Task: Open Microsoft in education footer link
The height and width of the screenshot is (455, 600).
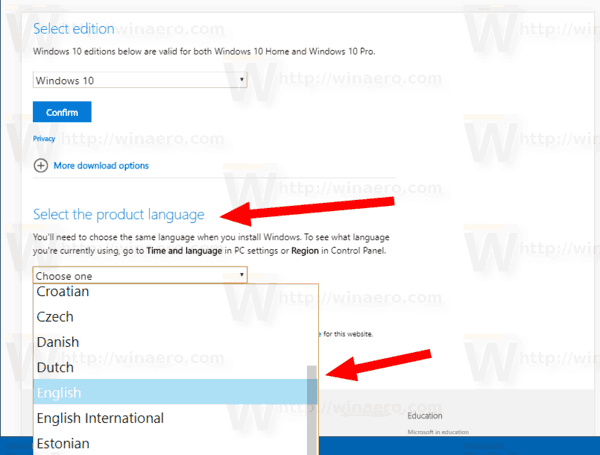Action: tap(438, 432)
